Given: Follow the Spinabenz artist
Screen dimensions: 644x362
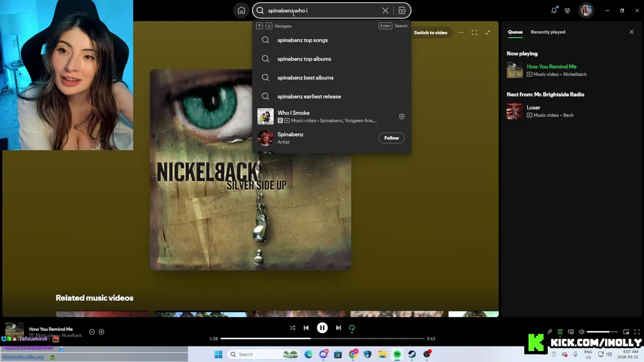Looking at the screenshot, I should 391,138.
